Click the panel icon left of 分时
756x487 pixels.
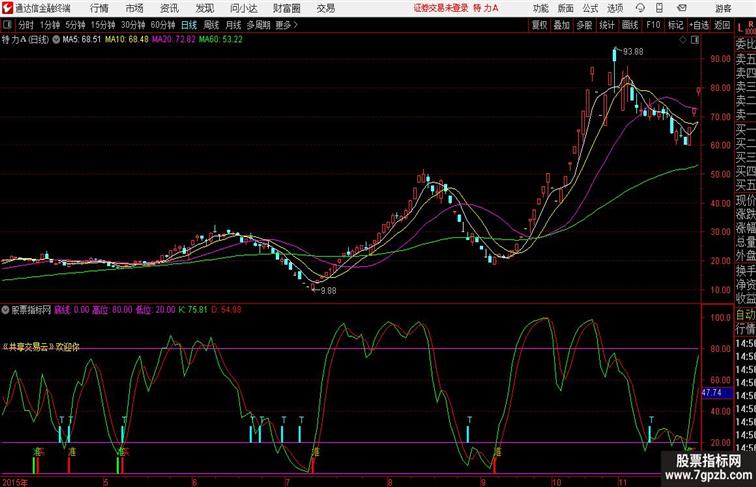click(7, 25)
